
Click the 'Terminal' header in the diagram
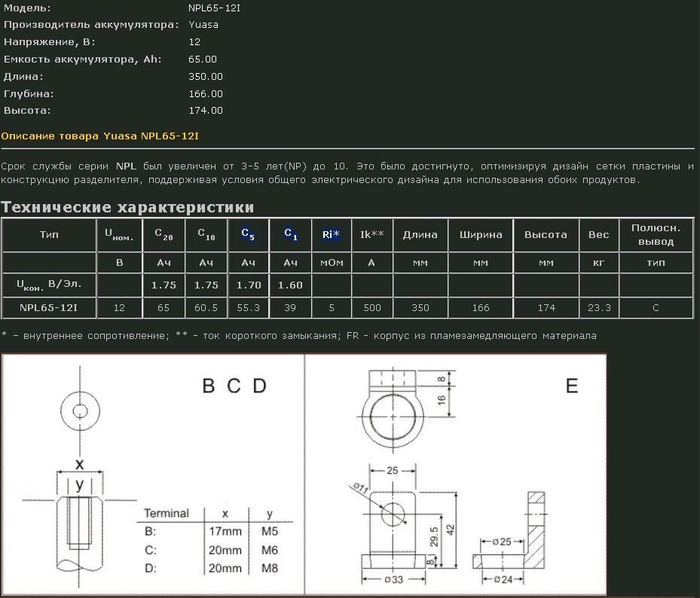pyautogui.click(x=167, y=513)
